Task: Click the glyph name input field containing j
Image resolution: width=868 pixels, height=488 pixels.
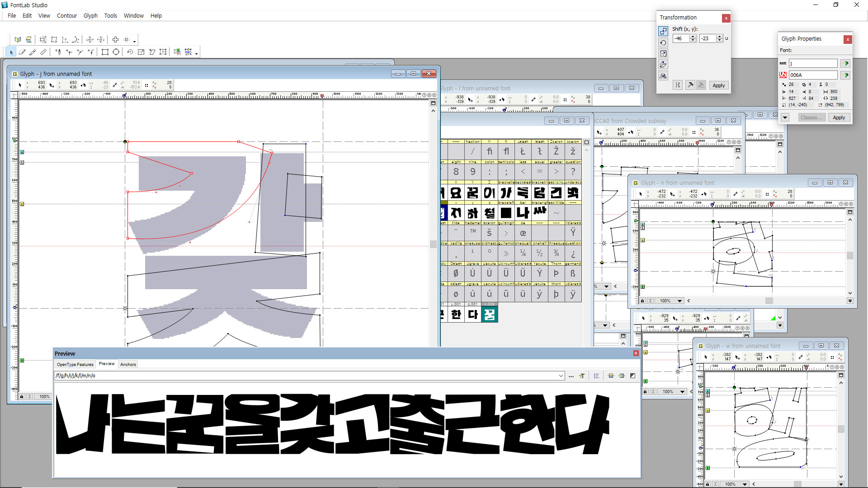Action: point(813,63)
